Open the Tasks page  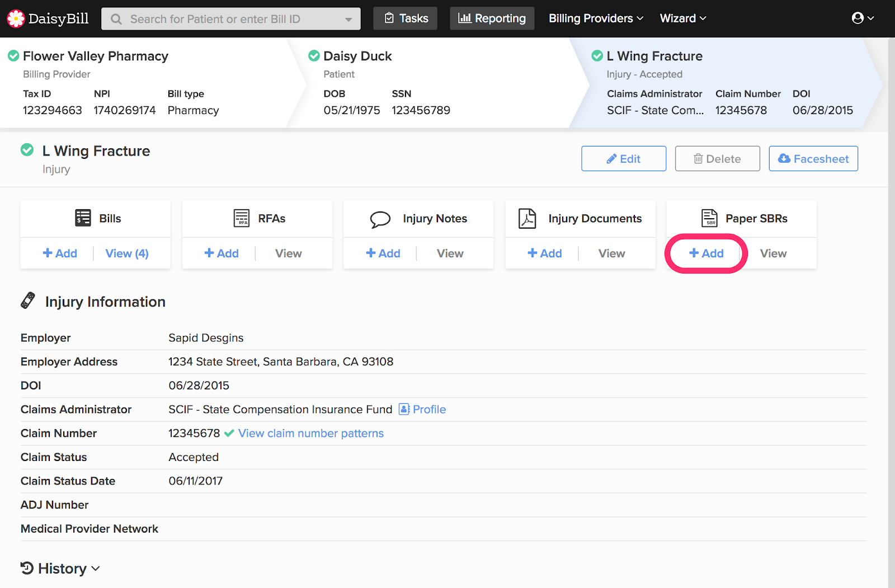[406, 18]
